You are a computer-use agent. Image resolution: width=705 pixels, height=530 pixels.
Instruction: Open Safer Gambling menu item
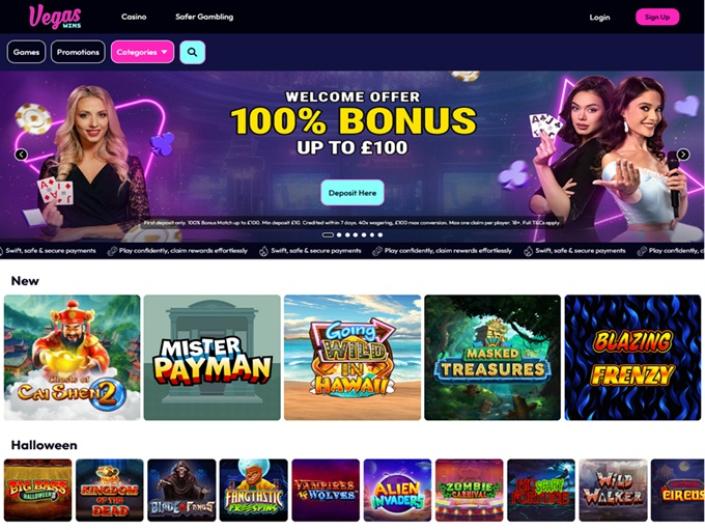click(204, 17)
